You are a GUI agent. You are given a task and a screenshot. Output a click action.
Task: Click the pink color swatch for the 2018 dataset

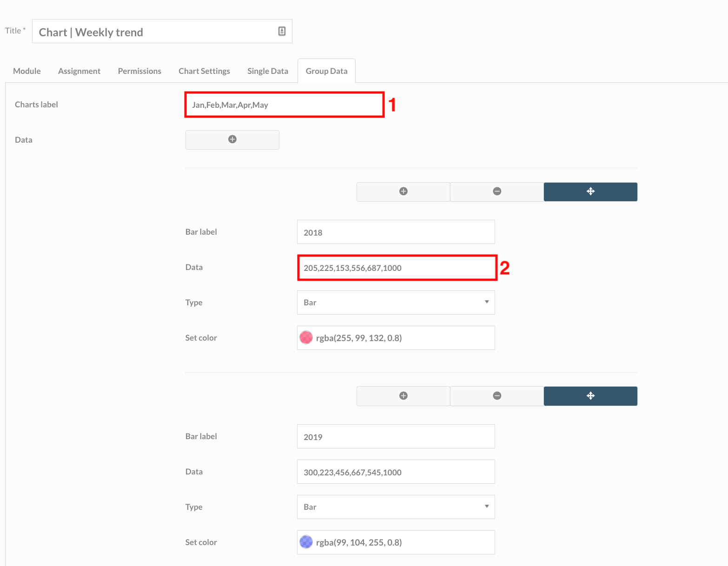coord(306,337)
